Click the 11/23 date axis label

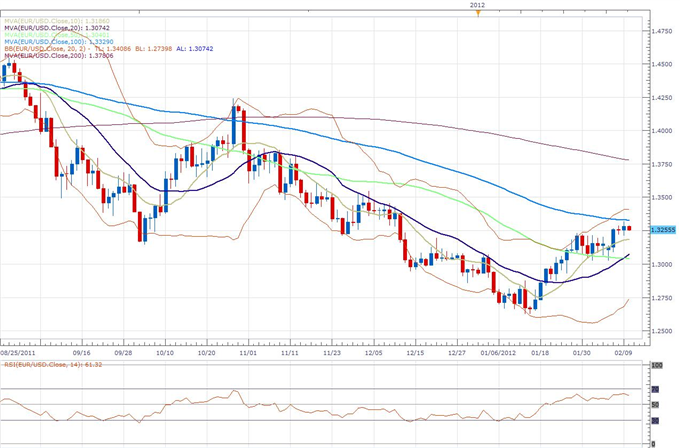click(332, 353)
